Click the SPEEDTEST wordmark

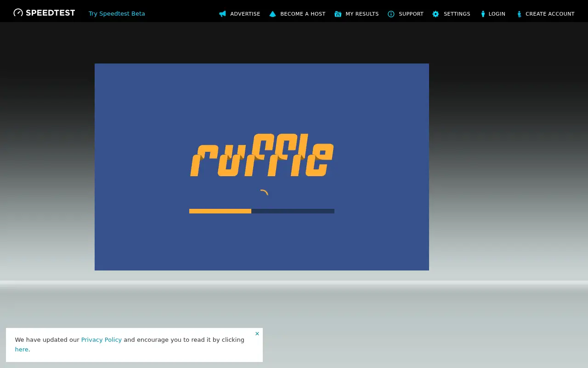50,13
